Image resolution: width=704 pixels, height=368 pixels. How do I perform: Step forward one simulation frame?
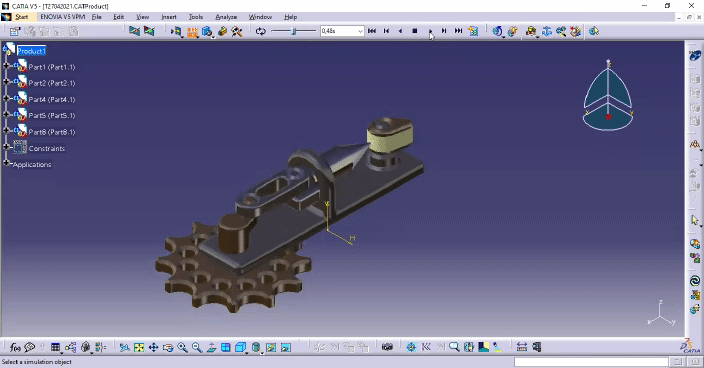(444, 31)
